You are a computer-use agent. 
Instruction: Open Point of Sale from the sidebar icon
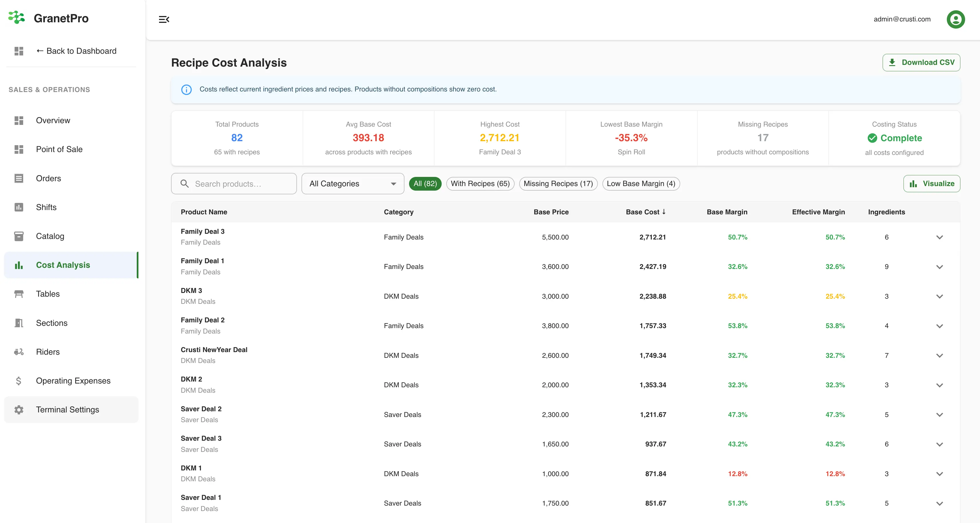(19, 149)
